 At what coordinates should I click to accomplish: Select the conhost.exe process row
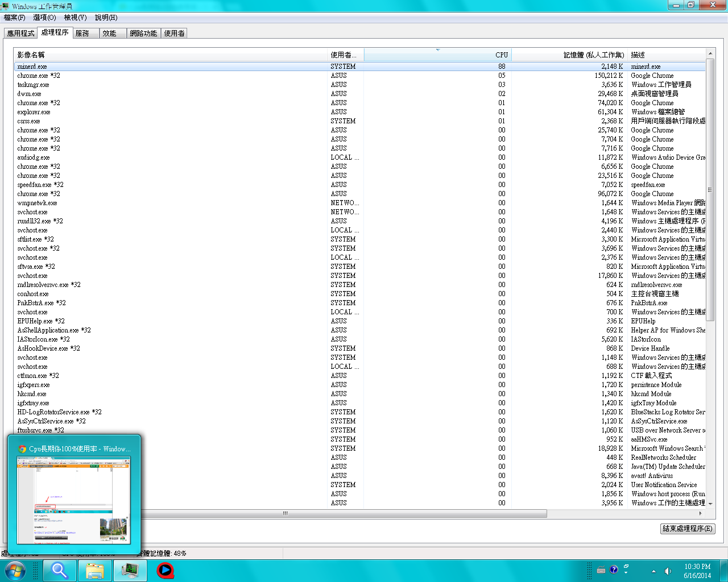point(359,294)
